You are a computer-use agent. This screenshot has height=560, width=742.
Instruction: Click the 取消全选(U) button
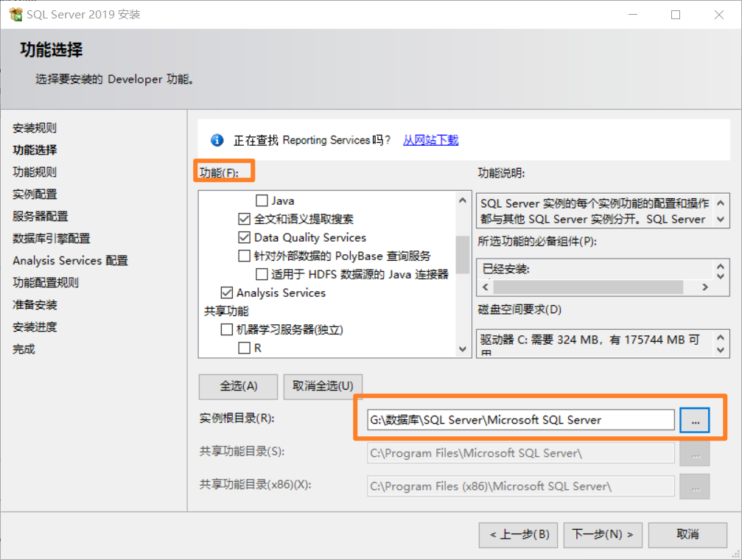click(323, 386)
